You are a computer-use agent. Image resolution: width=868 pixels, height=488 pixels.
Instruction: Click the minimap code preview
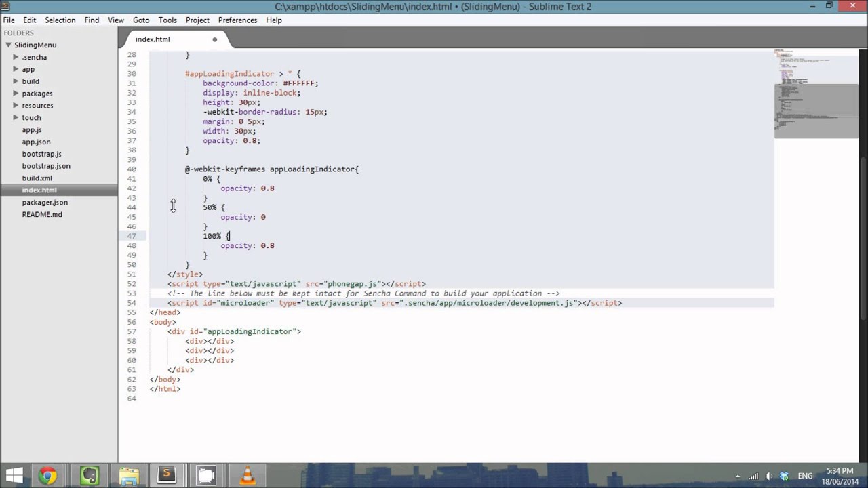click(816, 94)
